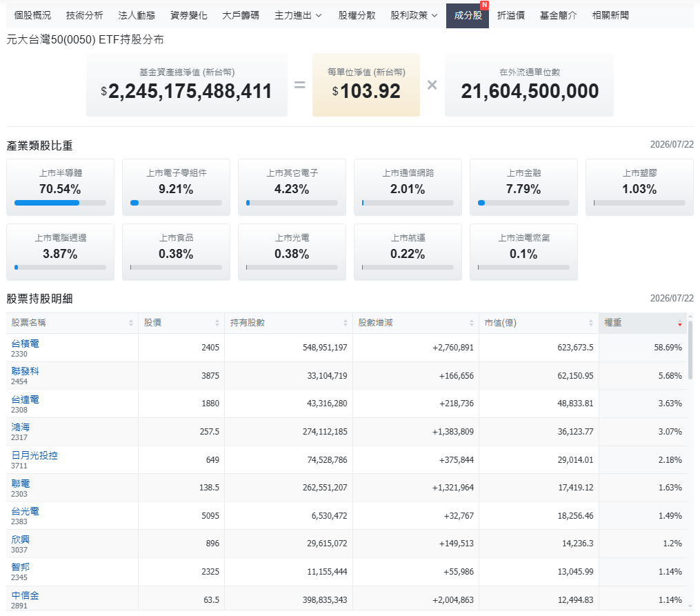The width and height of the screenshot is (700, 616).
Task: Sort table by 股票名稱 column
Action: click(72, 323)
